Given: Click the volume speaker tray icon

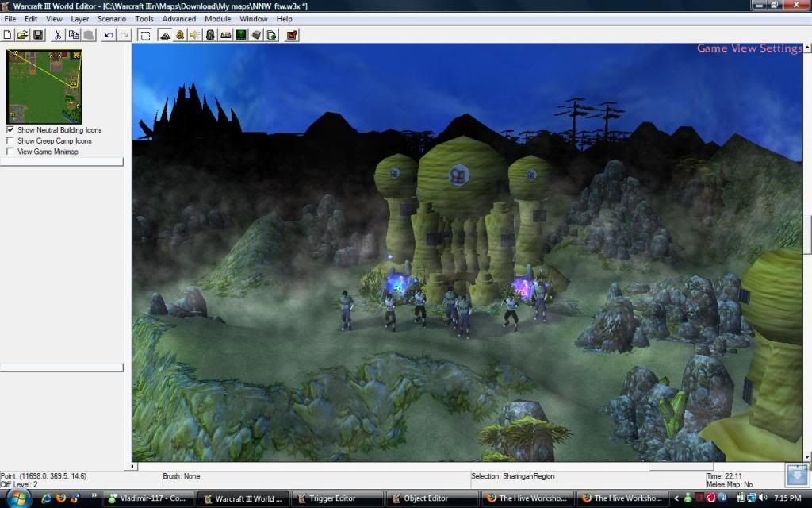Looking at the screenshot, I should 762,498.
